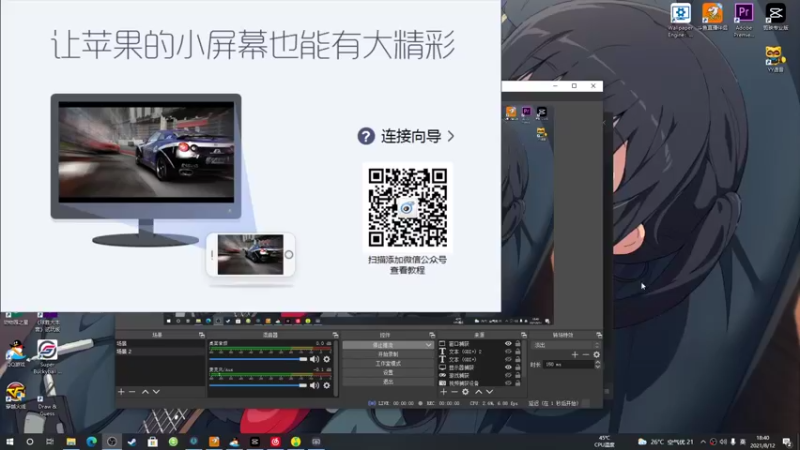Adjust the 桌面音频 volume slider
The width and height of the screenshot is (800, 450).
pyautogui.click(x=258, y=359)
